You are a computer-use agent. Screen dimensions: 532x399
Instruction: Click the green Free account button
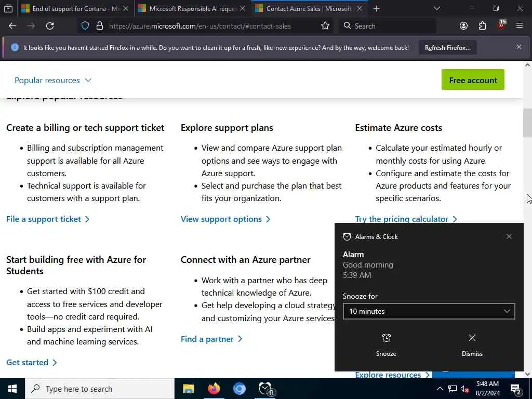(x=473, y=80)
